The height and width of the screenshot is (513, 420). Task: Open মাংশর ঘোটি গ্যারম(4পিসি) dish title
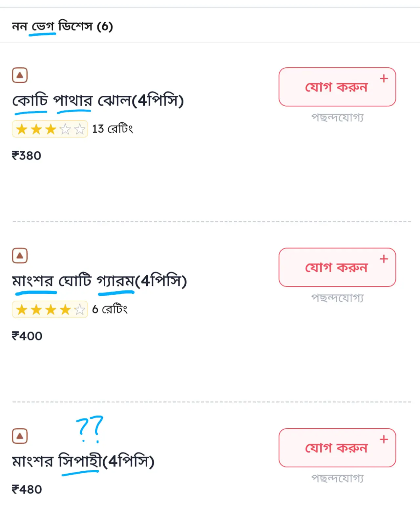point(99,281)
